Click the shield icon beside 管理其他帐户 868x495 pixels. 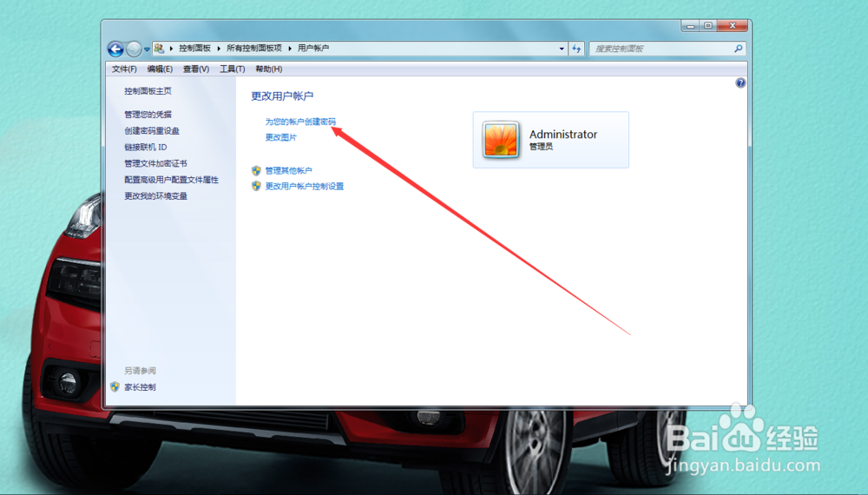[256, 170]
